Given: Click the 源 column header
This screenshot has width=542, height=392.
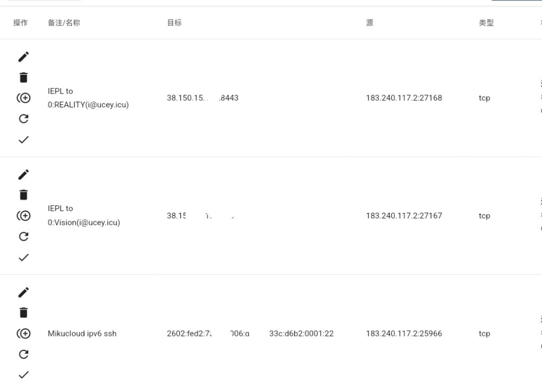Looking at the screenshot, I should (x=369, y=23).
